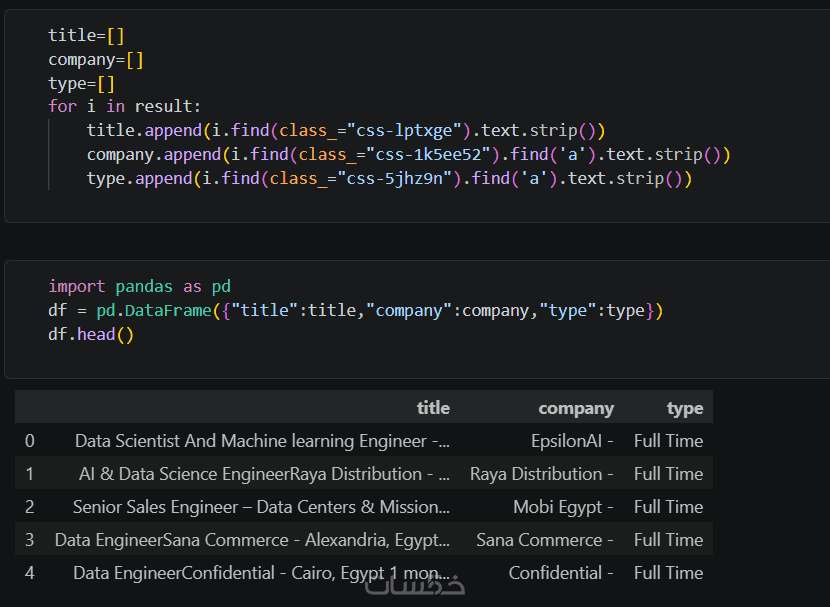Click the title.append code line
Image resolution: width=830 pixels, height=607 pixels.
(x=346, y=130)
